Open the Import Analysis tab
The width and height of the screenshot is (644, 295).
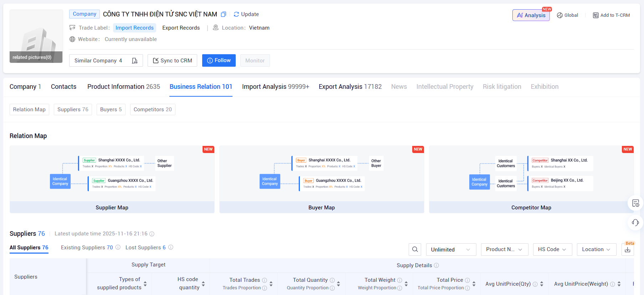[x=276, y=87]
